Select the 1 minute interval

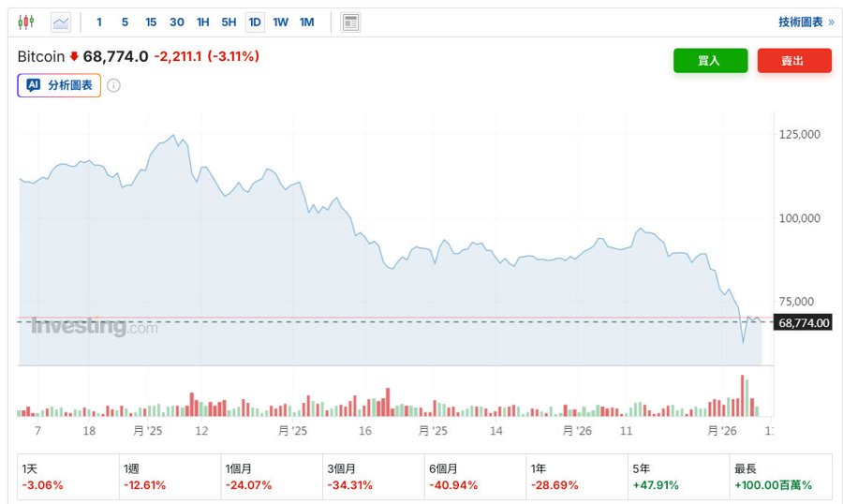[99, 22]
